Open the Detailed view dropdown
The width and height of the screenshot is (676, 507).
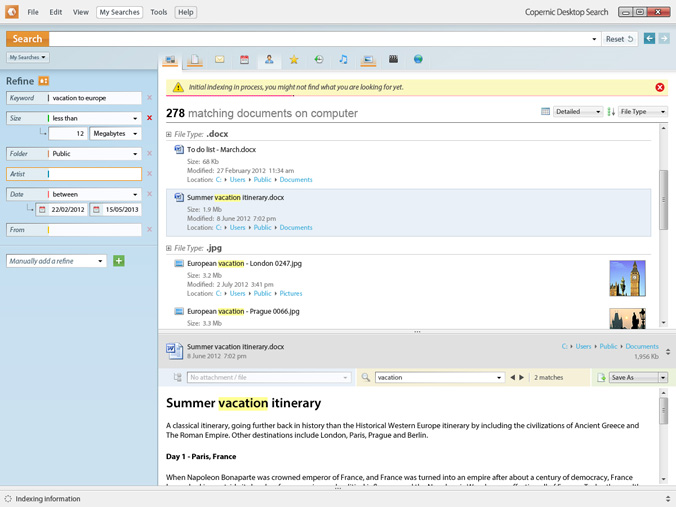point(577,112)
